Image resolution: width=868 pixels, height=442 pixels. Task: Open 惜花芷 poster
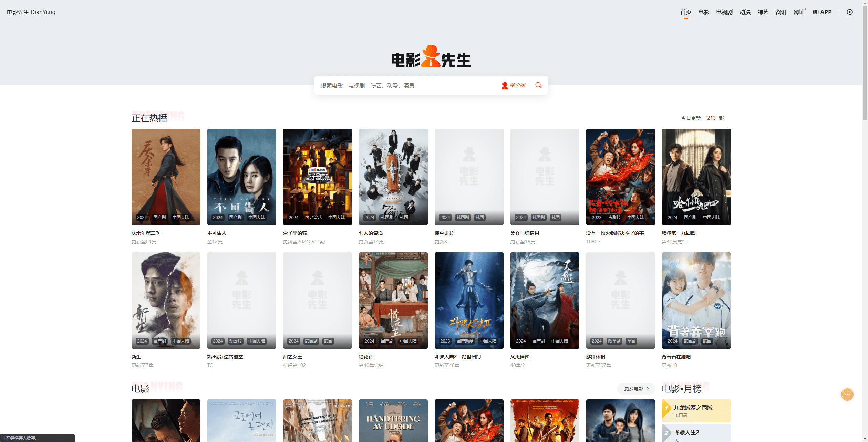click(393, 301)
